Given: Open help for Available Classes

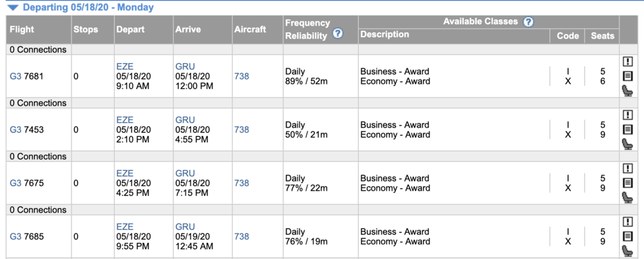Looking at the screenshot, I should 528,22.
